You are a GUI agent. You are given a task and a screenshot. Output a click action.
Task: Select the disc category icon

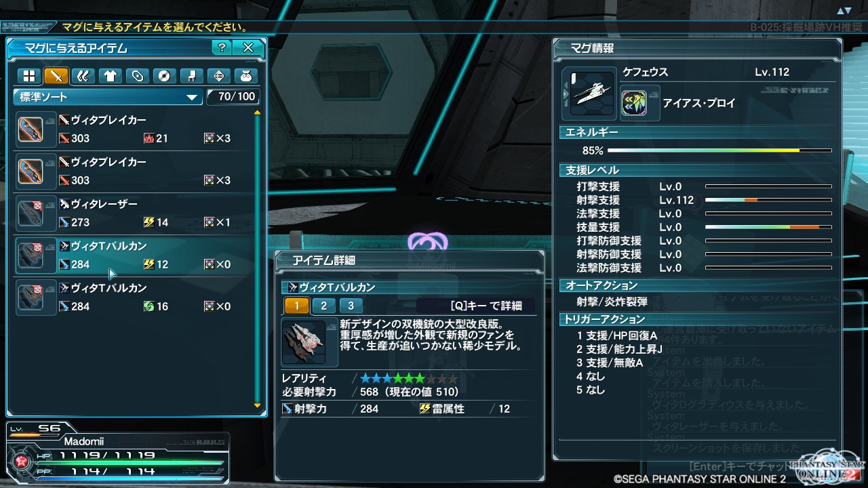[164, 76]
